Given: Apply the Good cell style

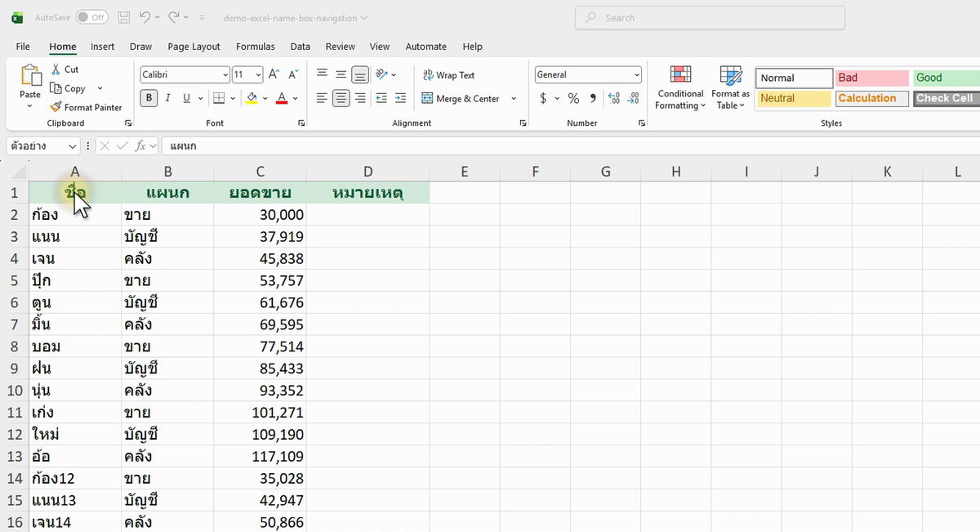Looking at the screenshot, I should (947, 78).
